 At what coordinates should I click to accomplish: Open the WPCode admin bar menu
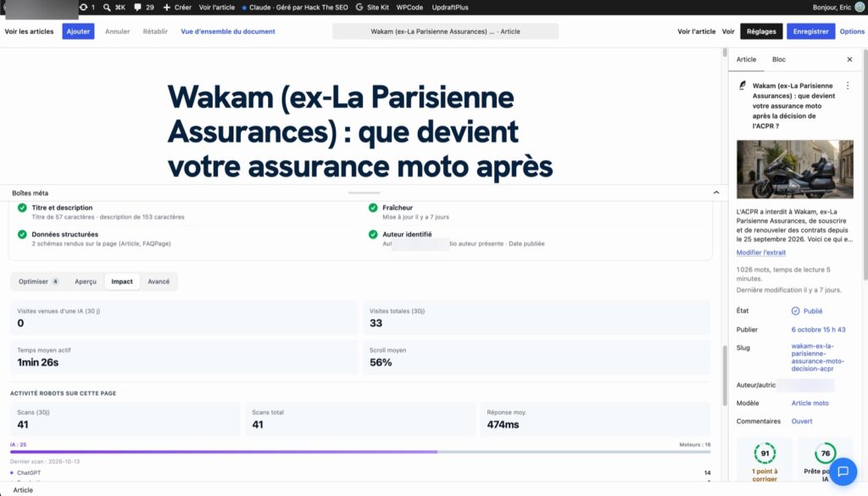point(409,7)
